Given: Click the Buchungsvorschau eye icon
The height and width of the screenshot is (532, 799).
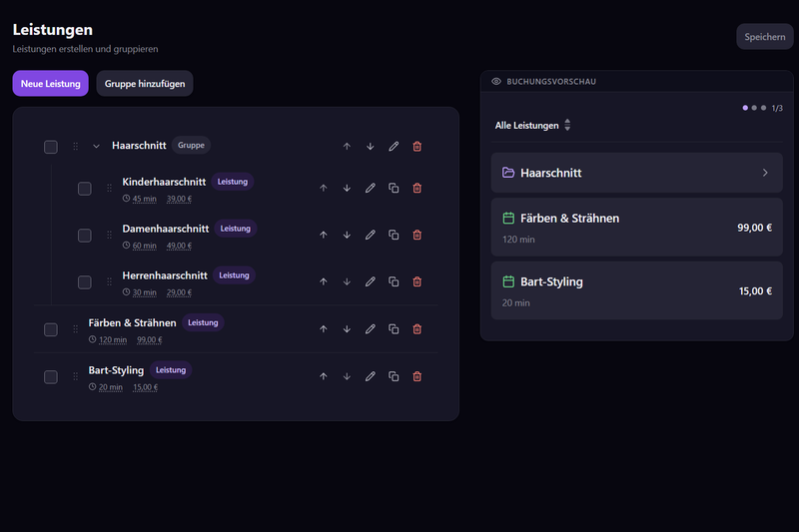Looking at the screenshot, I should tap(496, 82).
